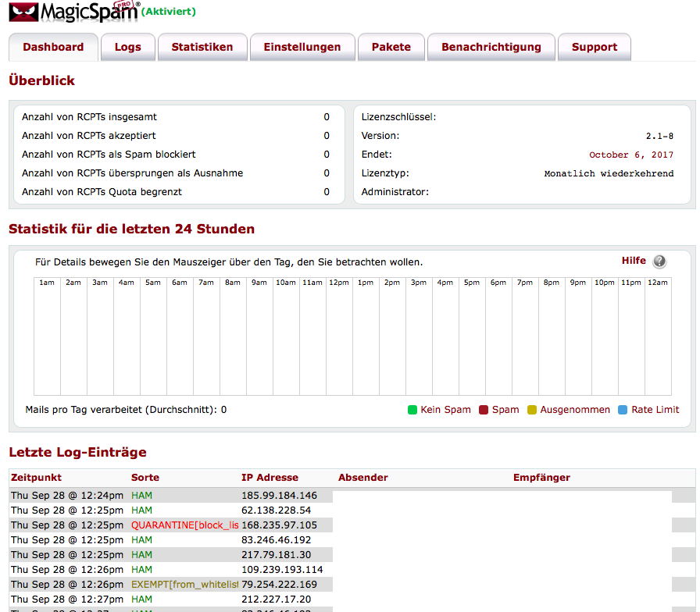Open the Benachrichtigung tab
This screenshot has height=612, width=700.
click(x=491, y=47)
